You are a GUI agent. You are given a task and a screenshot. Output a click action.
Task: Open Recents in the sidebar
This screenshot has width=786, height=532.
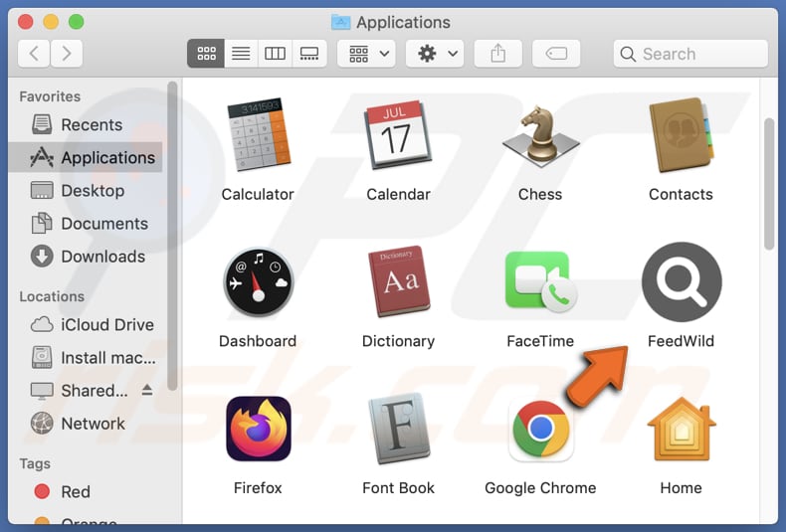pos(86,124)
